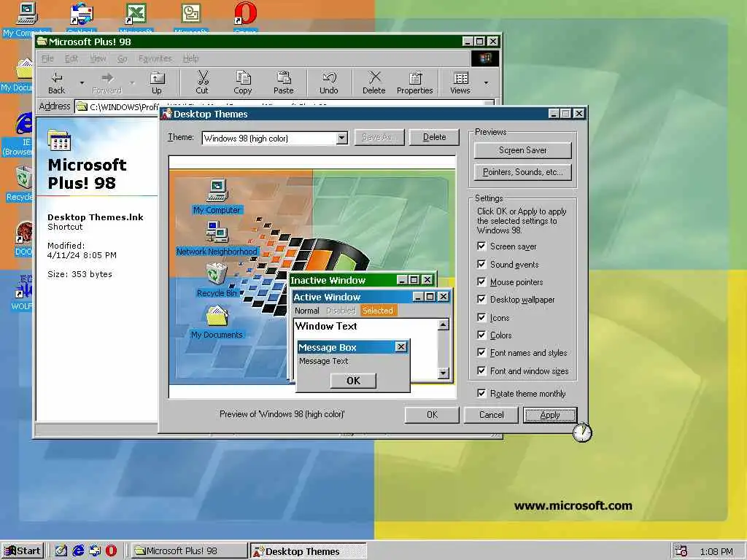This screenshot has height=560, width=747.
Task: Click OK in Desktop Themes dialog
Action: 432,415
